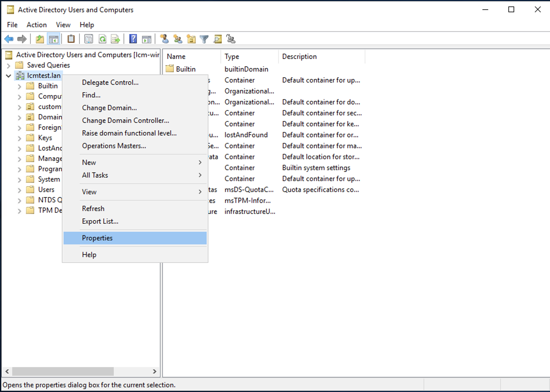Create a new group with toolbar icon
This screenshot has height=392, width=550.
point(177,39)
